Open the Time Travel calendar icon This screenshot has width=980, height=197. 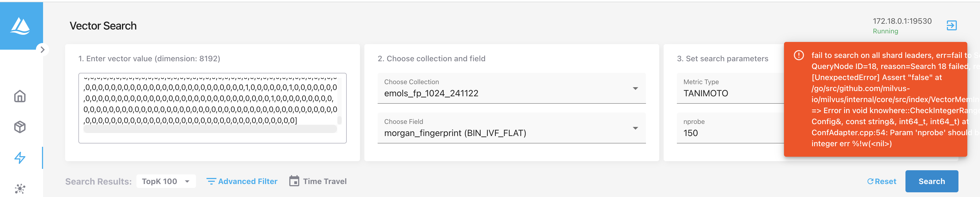click(294, 181)
